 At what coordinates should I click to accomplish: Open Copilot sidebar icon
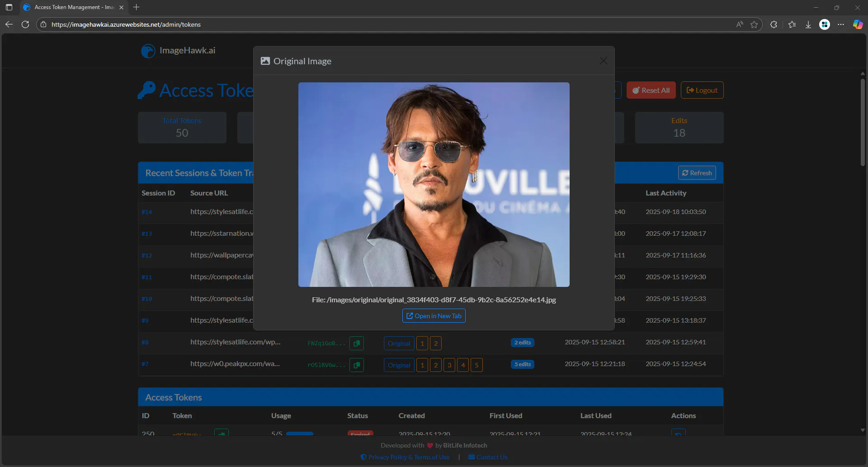click(858, 24)
